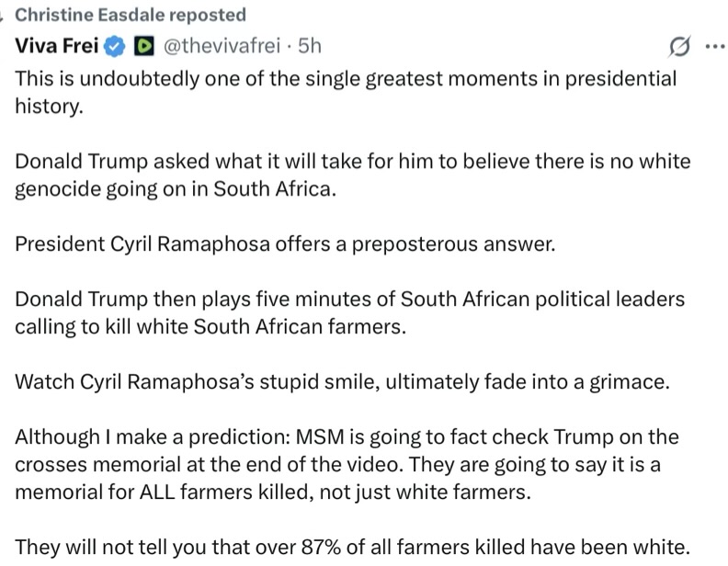This screenshot has width=728, height=566.
Task: Open the 5h timestamp link
Action: tap(310, 46)
